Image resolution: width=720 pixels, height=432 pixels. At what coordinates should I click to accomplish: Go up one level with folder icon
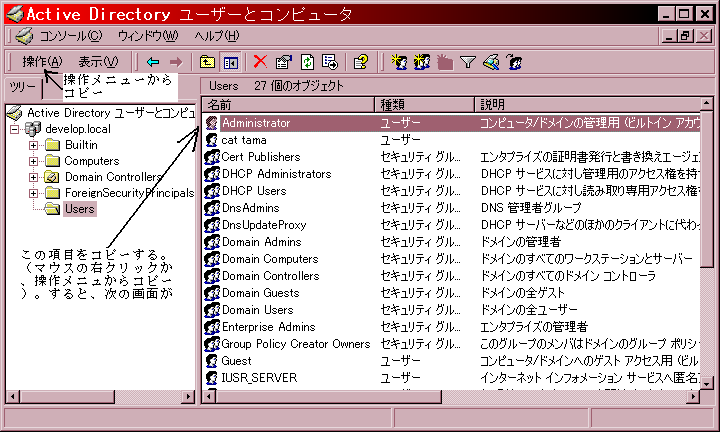point(208,62)
